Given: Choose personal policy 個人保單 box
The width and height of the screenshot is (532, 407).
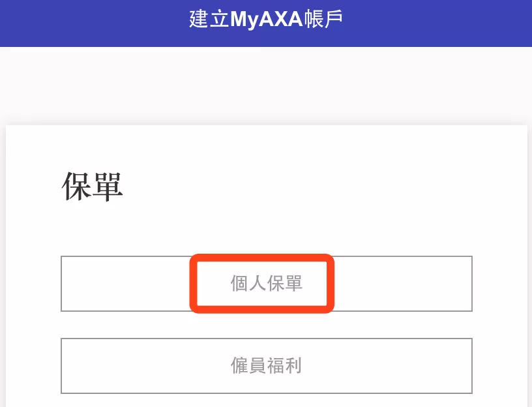Looking at the screenshot, I should pos(267,284).
